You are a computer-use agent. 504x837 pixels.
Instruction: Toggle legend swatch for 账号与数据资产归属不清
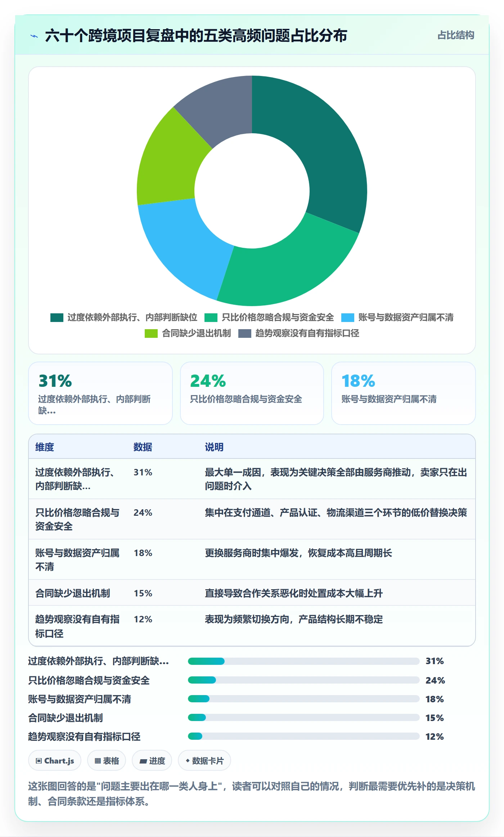pyautogui.click(x=348, y=317)
